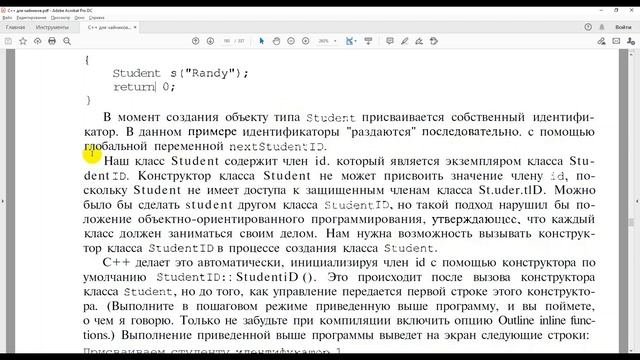640x360 pixels.
Task: Click the Save file icon
Action: 8,41
